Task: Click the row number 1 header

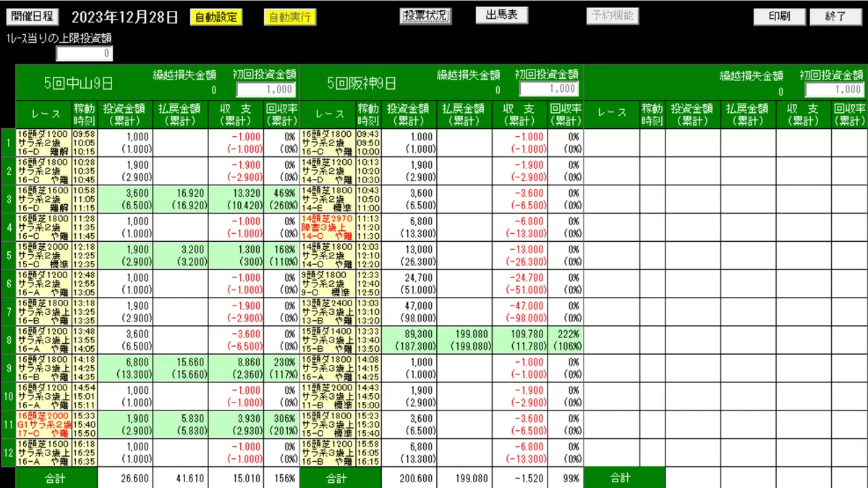Action: (x=7, y=143)
